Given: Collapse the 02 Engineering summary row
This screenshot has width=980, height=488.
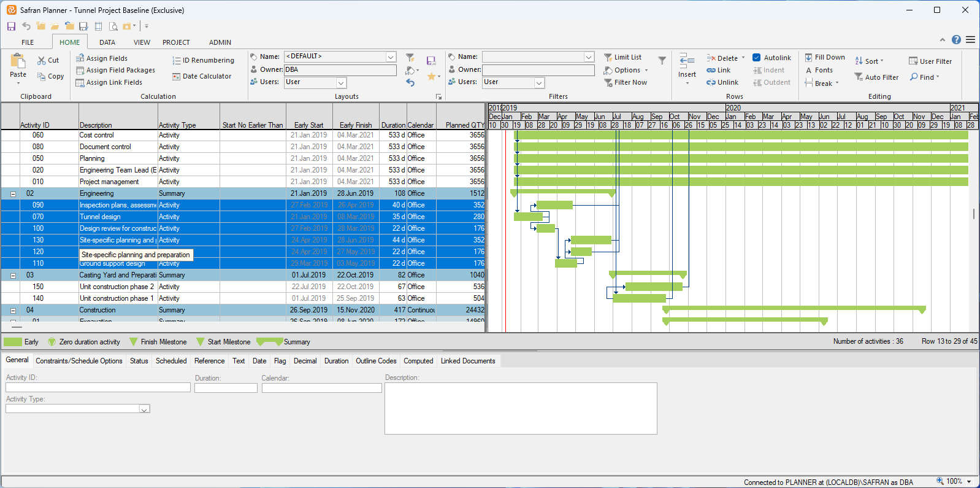Looking at the screenshot, I should tap(13, 194).
